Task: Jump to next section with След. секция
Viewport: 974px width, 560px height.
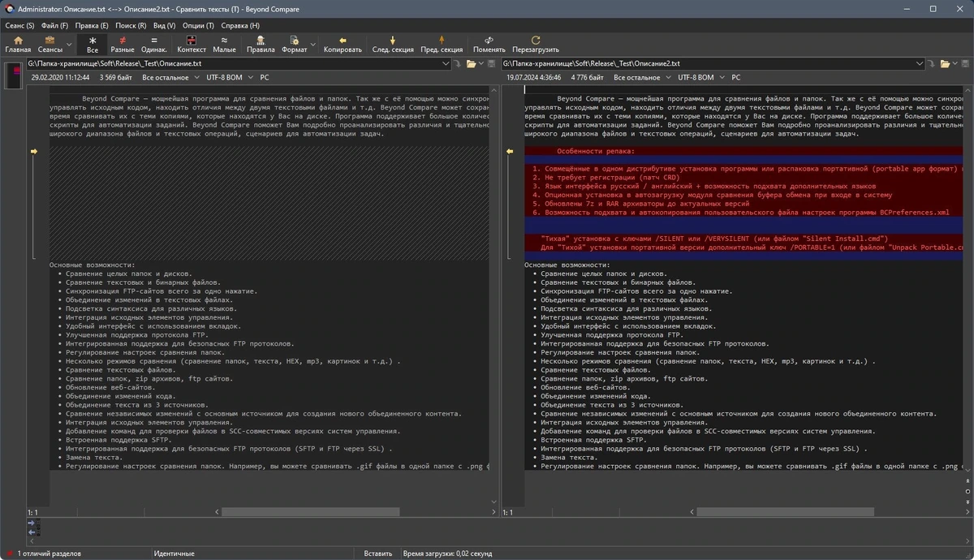Action: [x=393, y=44]
